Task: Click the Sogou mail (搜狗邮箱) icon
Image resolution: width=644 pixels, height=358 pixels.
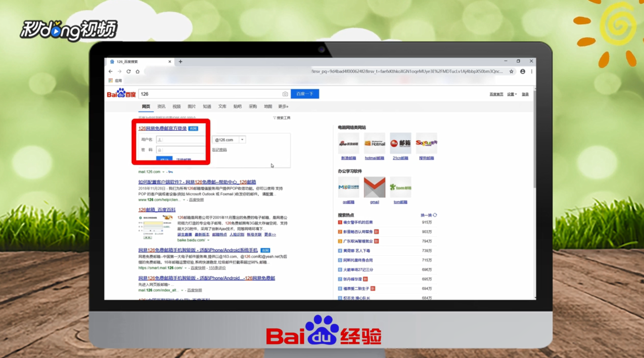Action: 426,143
